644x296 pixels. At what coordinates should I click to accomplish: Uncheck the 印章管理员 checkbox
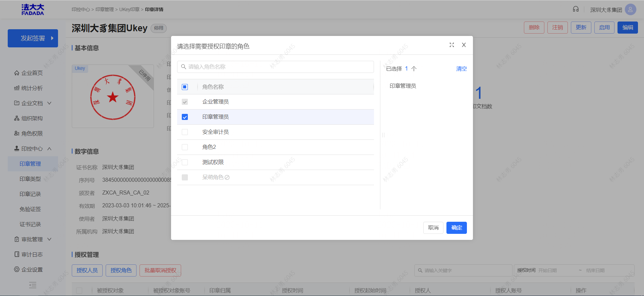(x=185, y=117)
